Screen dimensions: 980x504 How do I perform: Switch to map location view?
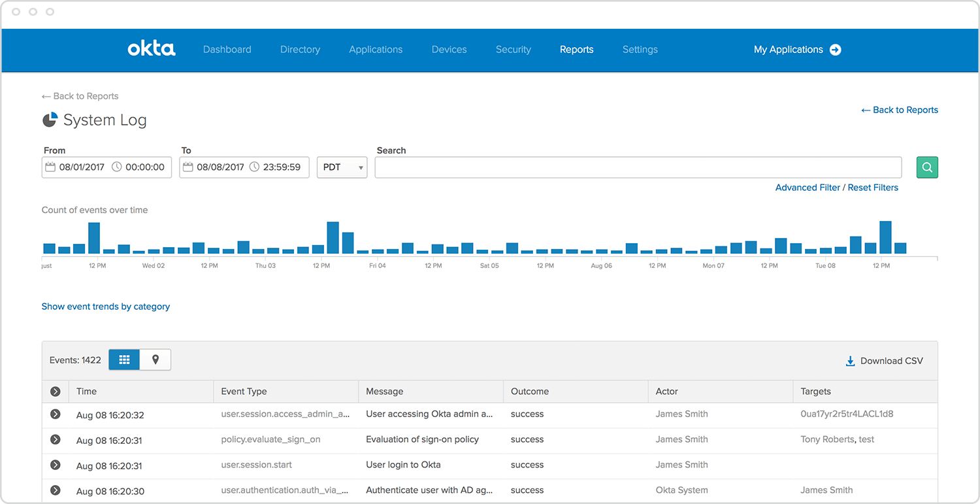pos(155,360)
